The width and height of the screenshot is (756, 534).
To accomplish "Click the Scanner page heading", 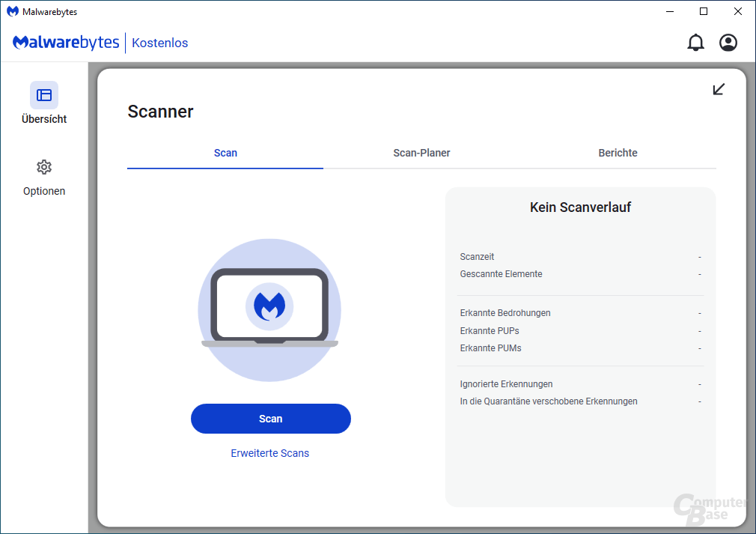I will pos(160,112).
